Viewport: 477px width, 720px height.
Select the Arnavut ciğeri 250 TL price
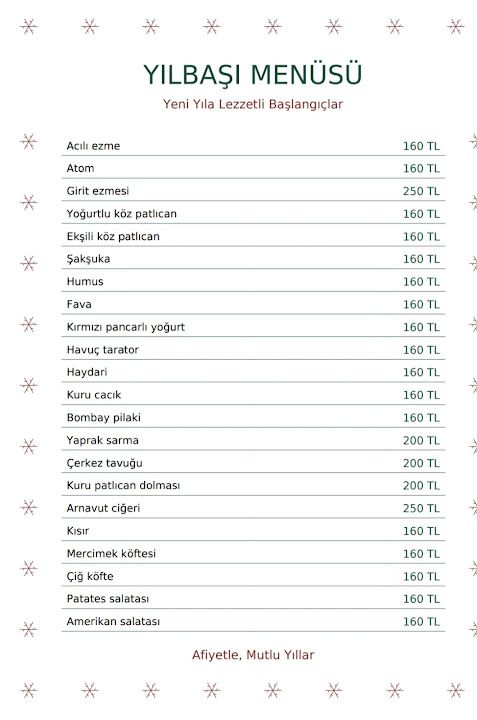point(421,508)
